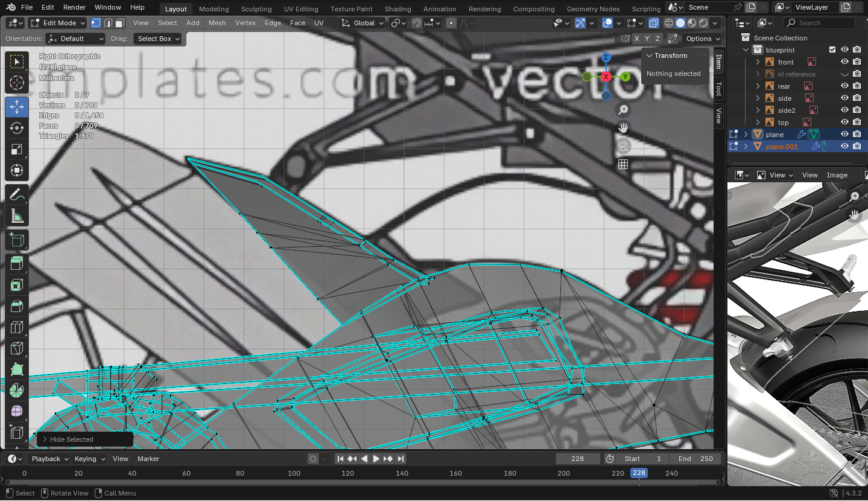
Task: Toggle auto keying in the timeline
Action: click(x=312, y=459)
